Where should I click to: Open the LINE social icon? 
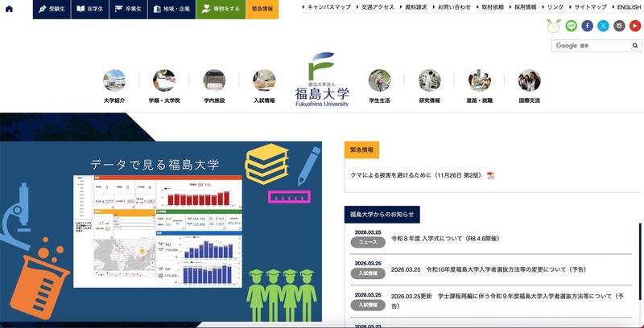571,26
